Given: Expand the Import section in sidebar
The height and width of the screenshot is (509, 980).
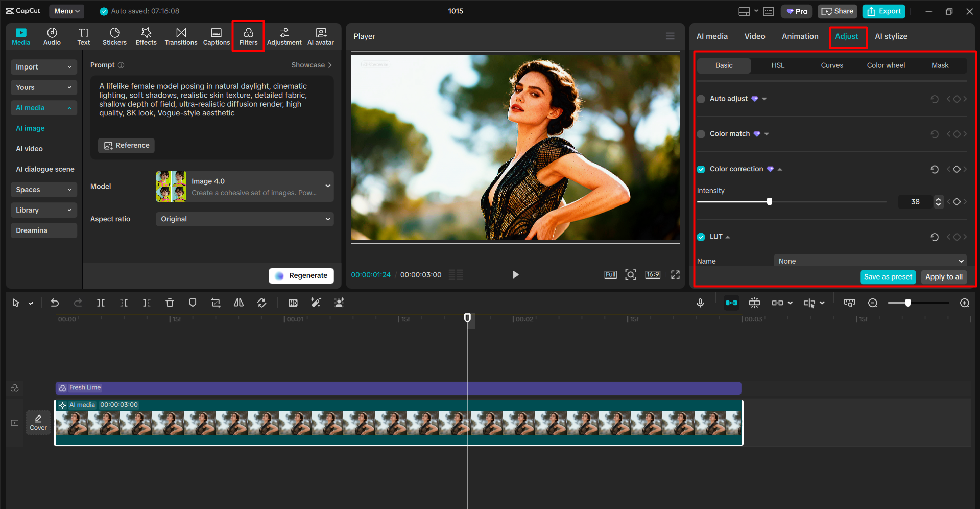Looking at the screenshot, I should point(43,67).
